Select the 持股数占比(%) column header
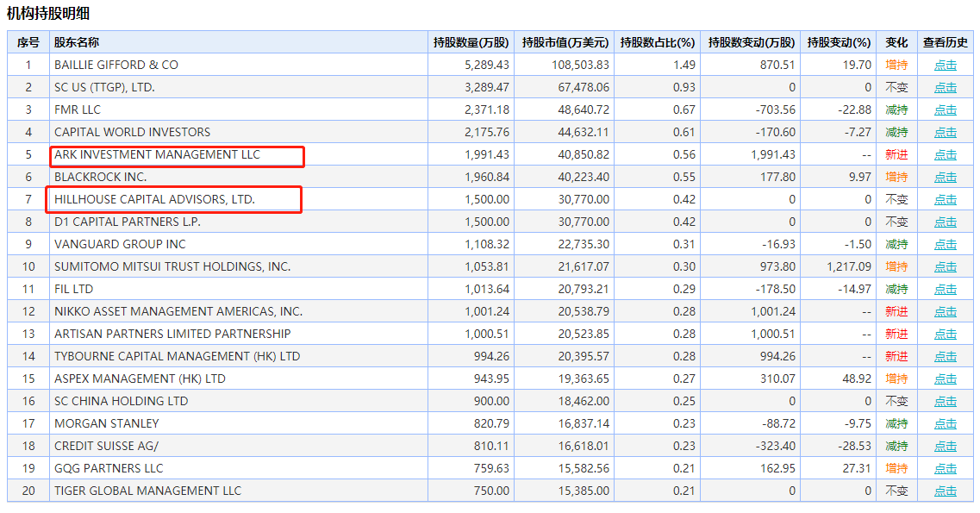 [x=658, y=42]
